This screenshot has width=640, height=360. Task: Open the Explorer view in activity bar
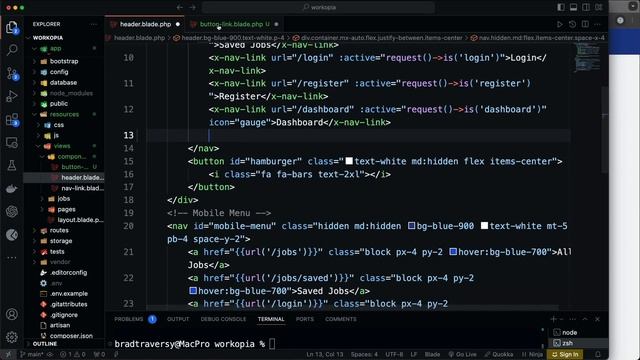[x=12, y=27]
